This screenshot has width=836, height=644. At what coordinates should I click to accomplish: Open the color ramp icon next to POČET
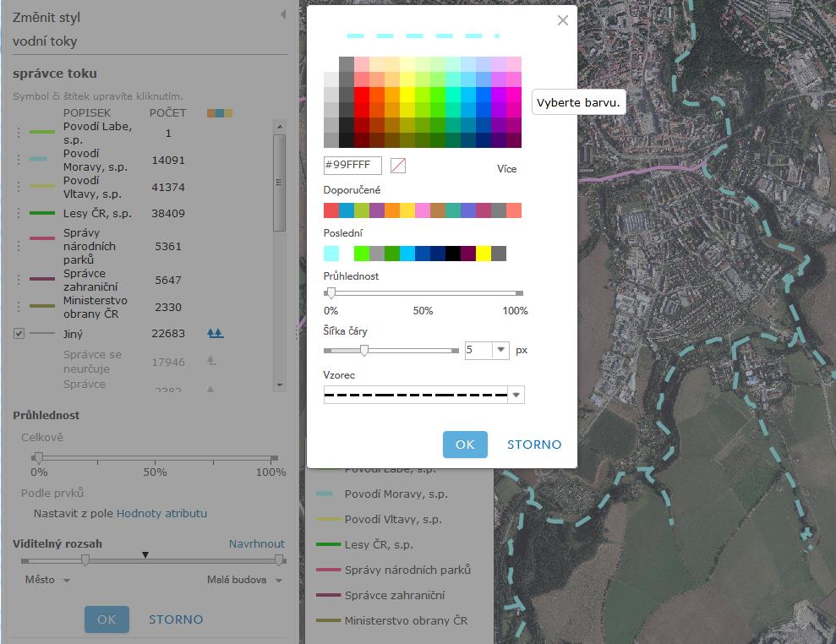coord(220,113)
